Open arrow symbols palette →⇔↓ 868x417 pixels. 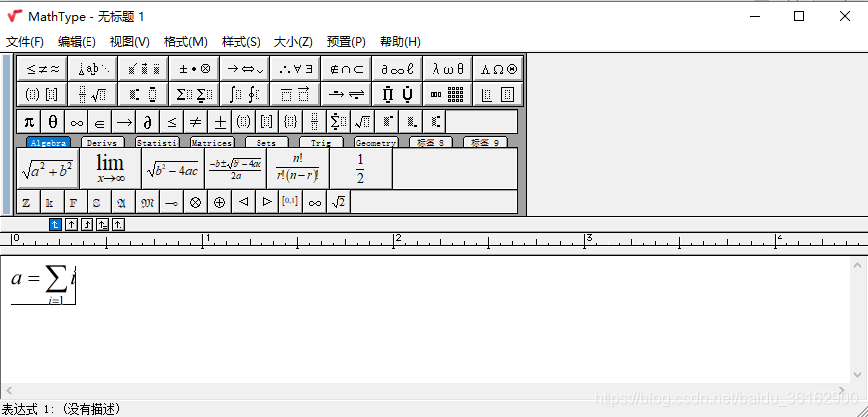point(246,68)
